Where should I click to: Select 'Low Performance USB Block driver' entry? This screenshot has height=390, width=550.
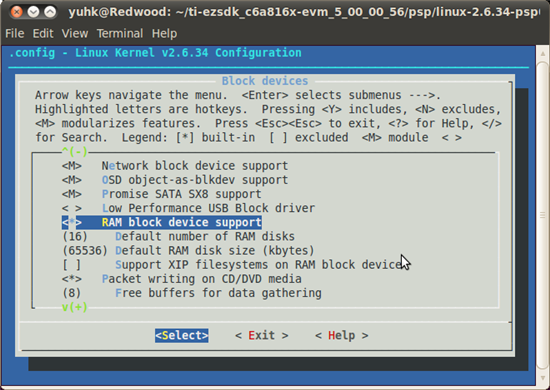208,208
